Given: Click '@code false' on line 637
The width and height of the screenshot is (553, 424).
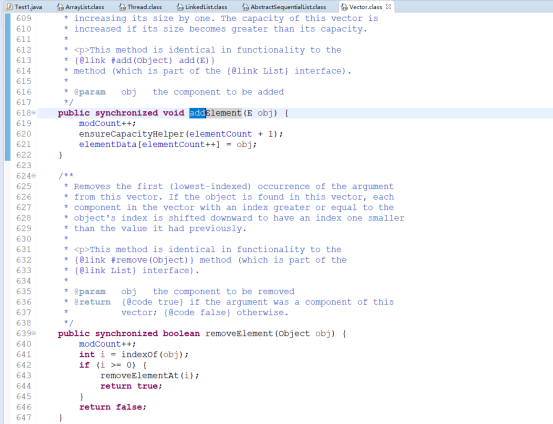Looking at the screenshot, I should tap(197, 313).
